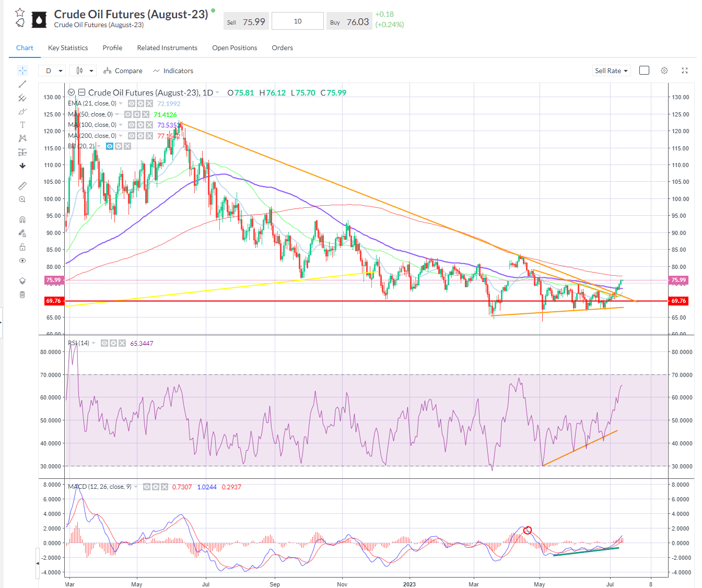The width and height of the screenshot is (702, 588).
Task: Open MA 50 indicator settings gear
Action: [137, 114]
